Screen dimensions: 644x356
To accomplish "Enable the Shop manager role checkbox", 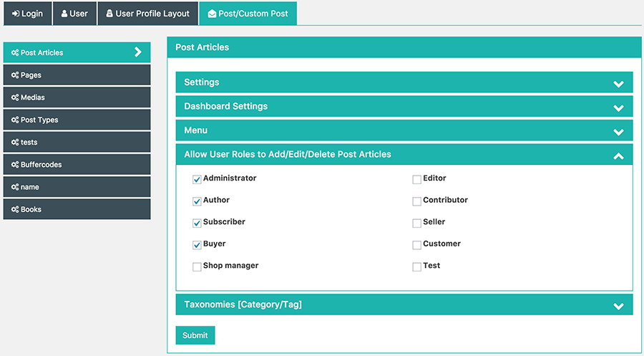I will [197, 266].
